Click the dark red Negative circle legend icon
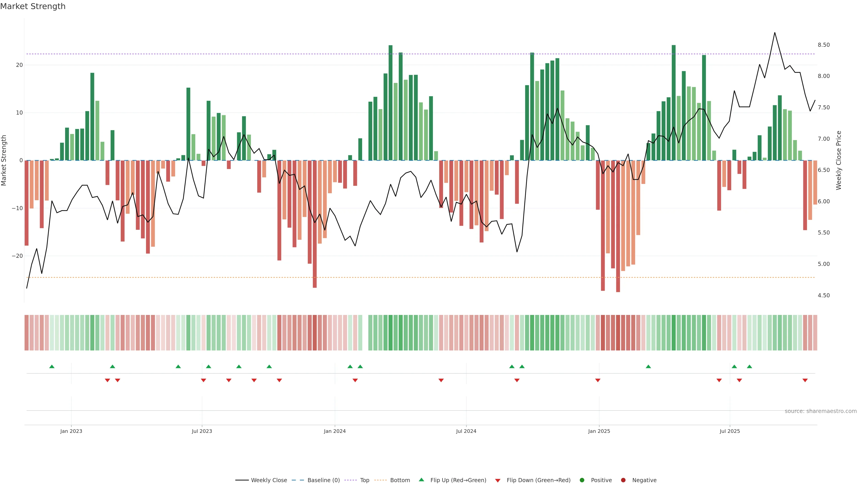Screen dimensions: 868x488 click(623, 480)
